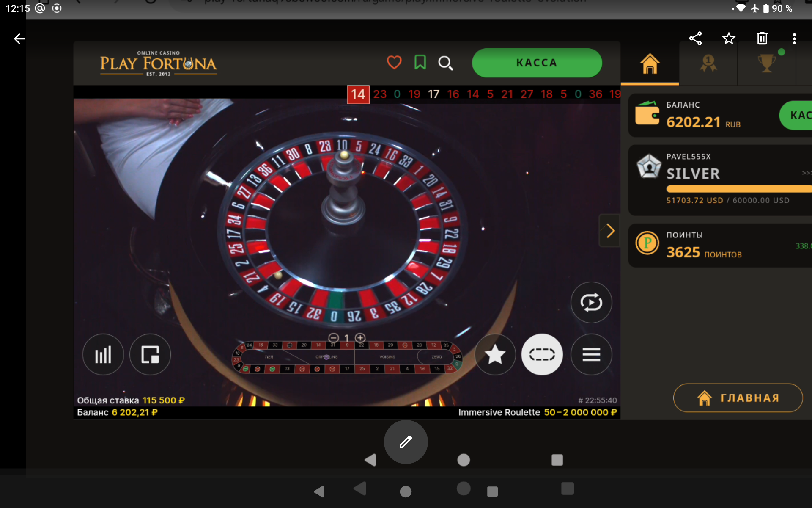Click the ГЛАВНАЯ button
812x508 pixels.
738,398
